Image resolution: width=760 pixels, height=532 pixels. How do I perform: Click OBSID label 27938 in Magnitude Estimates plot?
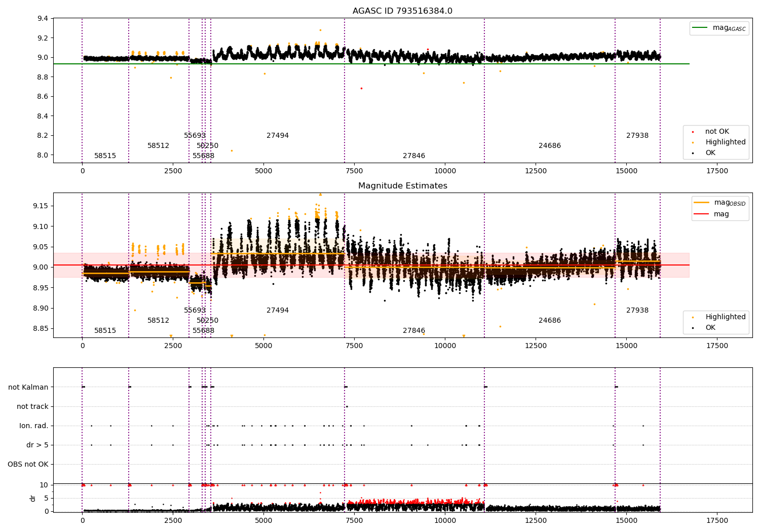(637, 311)
